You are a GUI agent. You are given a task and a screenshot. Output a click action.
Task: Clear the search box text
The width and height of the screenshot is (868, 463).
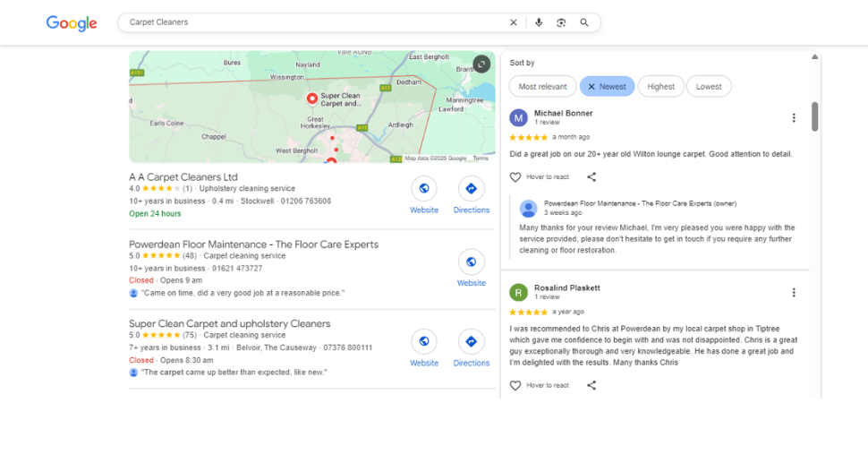(513, 22)
